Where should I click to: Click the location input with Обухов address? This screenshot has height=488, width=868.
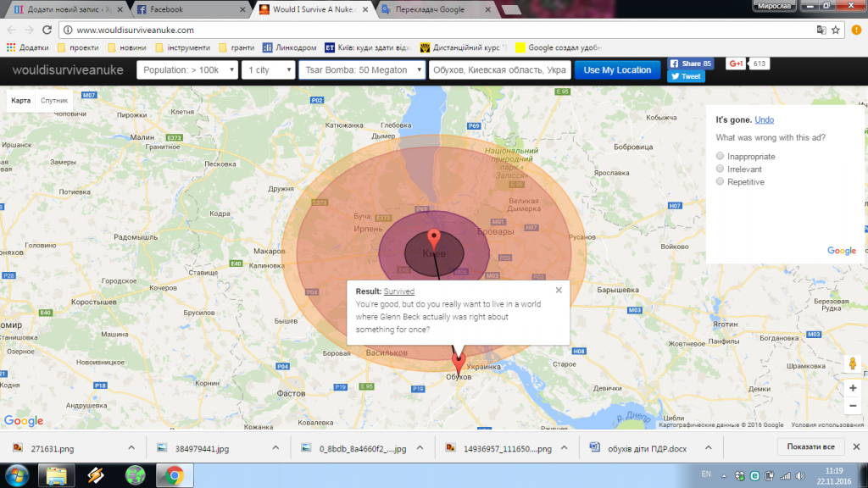500,69
